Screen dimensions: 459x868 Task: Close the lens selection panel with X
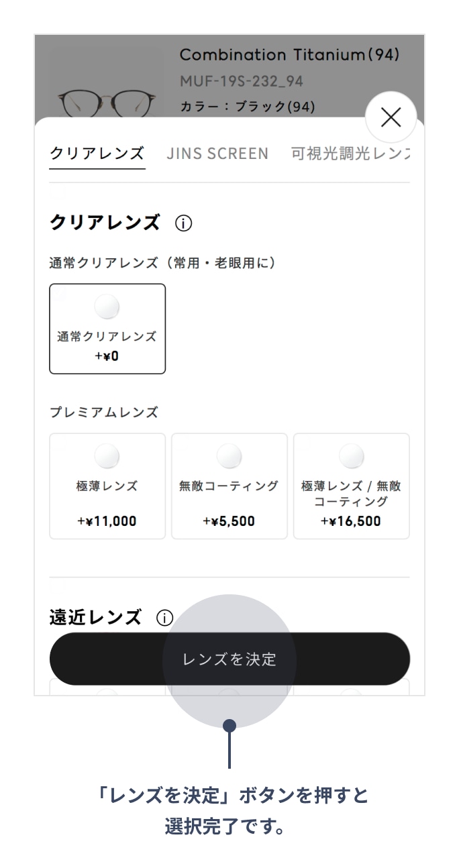[391, 117]
